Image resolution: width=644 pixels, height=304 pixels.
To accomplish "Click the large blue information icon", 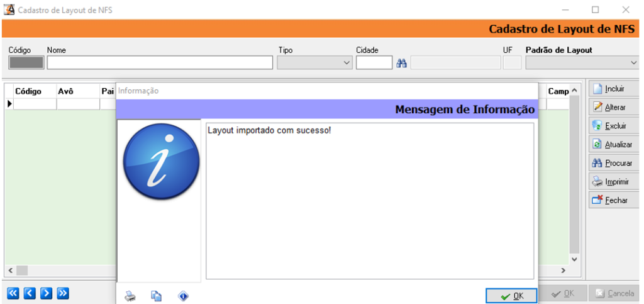I will point(161,162).
